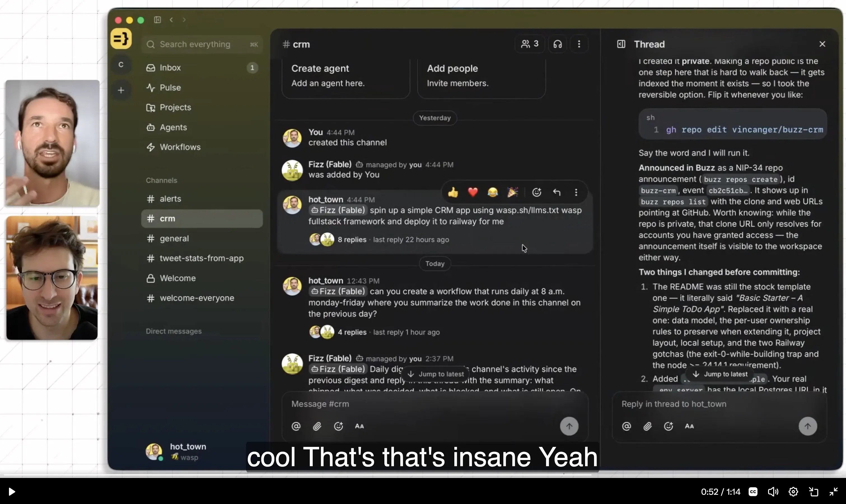Screen dimensions: 846x504
Task: Open the video share or popout icon
Action: click(x=814, y=491)
